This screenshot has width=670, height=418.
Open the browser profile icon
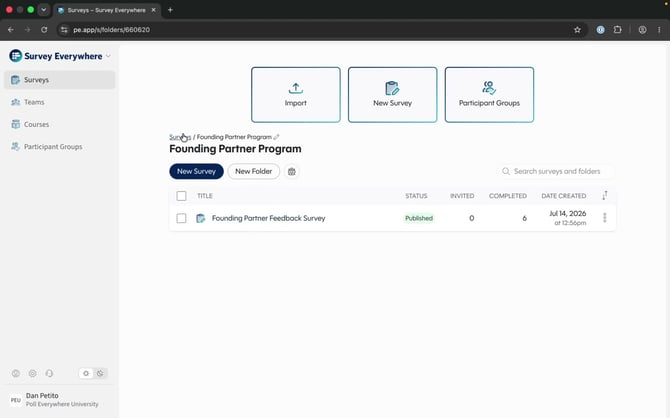642,29
